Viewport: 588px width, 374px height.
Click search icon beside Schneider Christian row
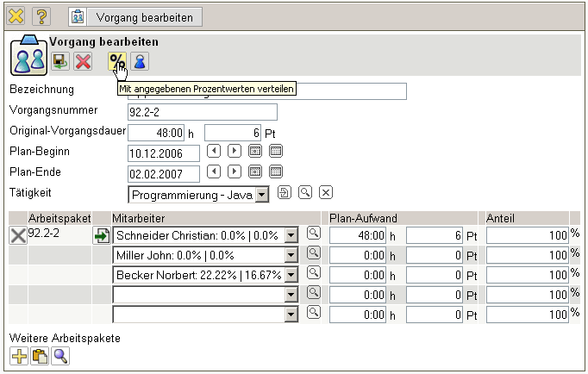[x=314, y=234]
